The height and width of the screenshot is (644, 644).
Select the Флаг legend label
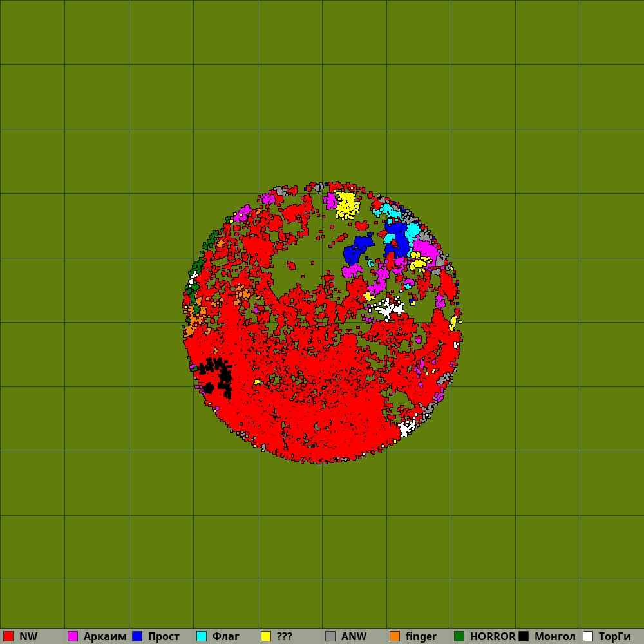click(x=226, y=636)
